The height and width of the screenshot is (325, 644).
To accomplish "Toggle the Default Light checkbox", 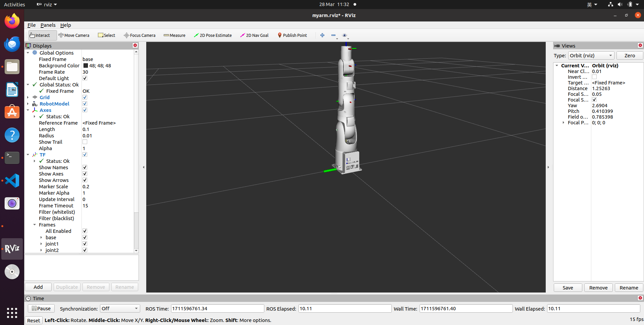I will (x=85, y=78).
